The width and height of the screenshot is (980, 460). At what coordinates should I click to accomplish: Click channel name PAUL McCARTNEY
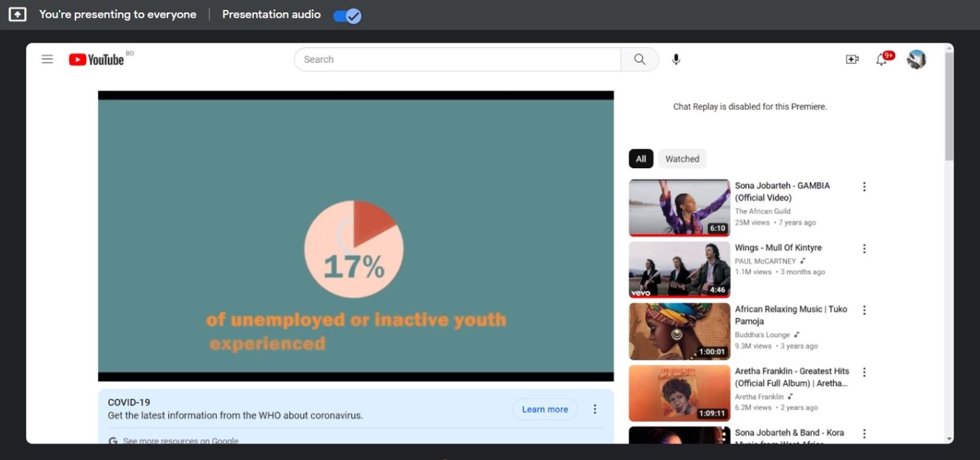point(765,261)
